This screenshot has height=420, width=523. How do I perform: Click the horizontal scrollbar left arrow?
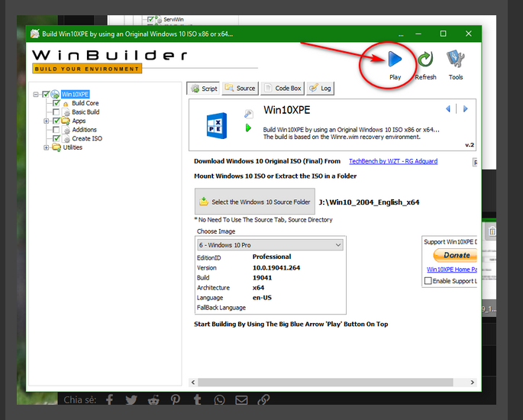point(193,383)
